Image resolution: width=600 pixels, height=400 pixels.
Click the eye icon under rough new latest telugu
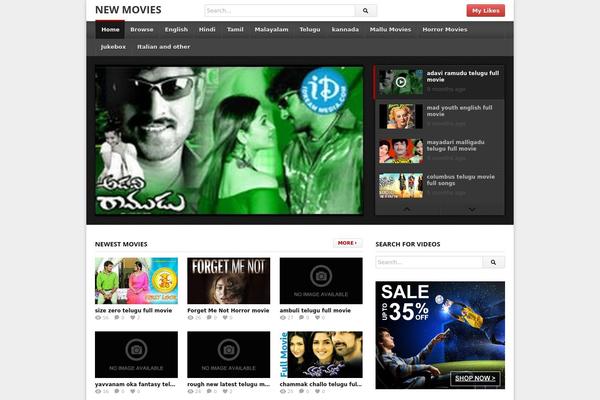pos(191,392)
